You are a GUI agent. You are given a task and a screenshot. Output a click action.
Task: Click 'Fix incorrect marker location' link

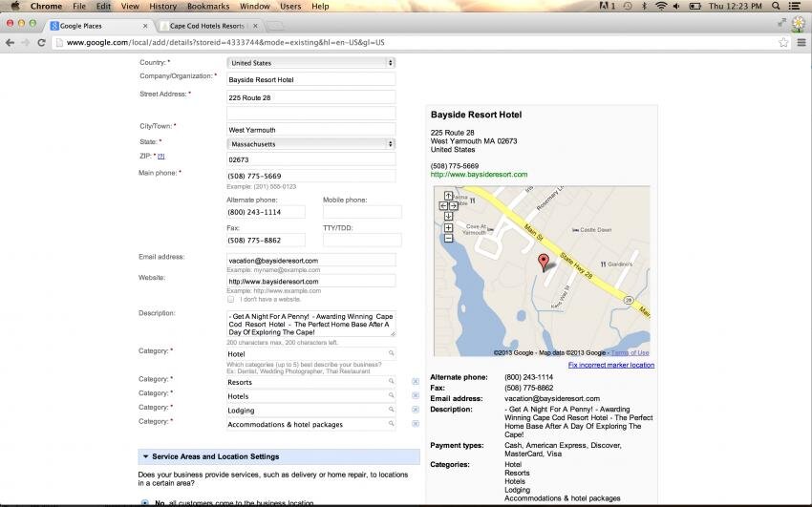(611, 365)
